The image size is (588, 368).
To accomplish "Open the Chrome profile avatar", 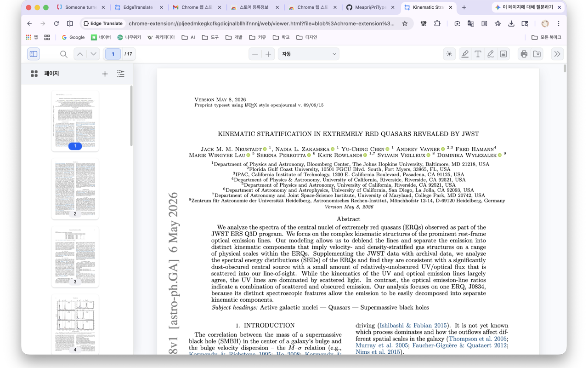I will pos(545,23).
